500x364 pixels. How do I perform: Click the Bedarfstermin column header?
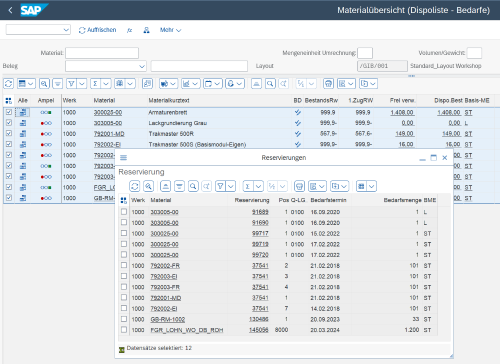(328, 200)
